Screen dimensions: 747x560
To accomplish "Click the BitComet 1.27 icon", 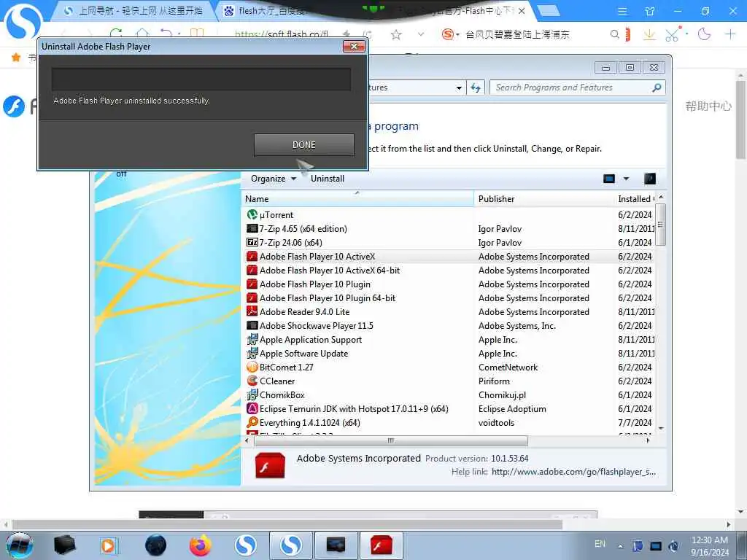I will (252, 367).
